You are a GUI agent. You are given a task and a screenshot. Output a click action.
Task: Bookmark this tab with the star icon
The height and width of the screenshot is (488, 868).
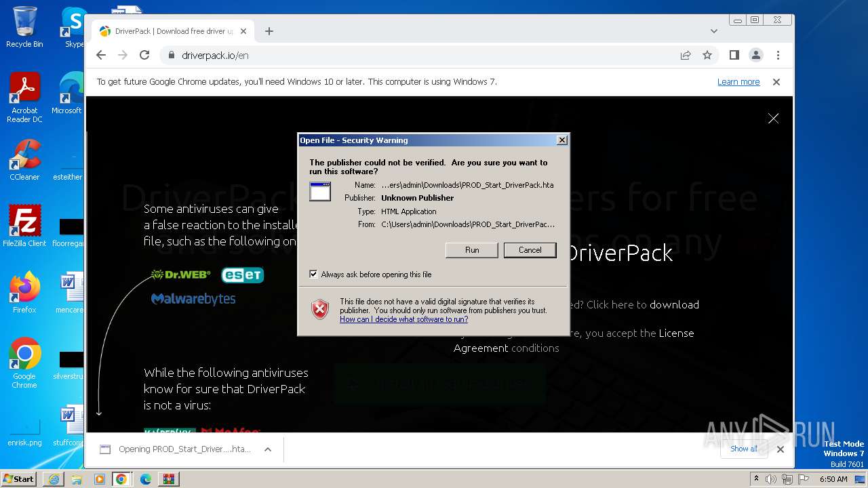click(707, 56)
